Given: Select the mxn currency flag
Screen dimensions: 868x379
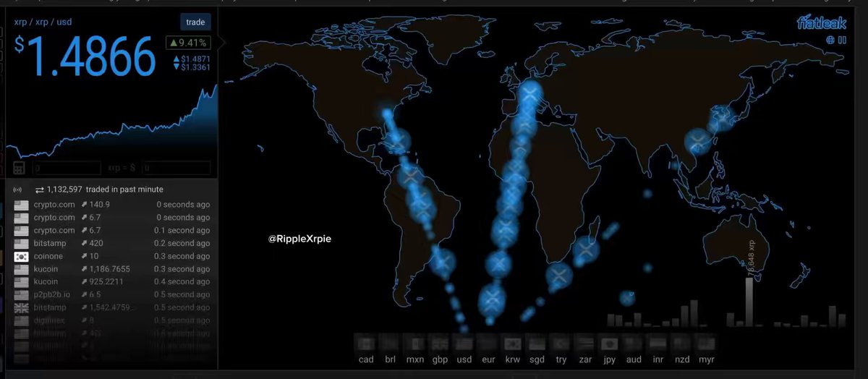Looking at the screenshot, I should click(x=415, y=344).
